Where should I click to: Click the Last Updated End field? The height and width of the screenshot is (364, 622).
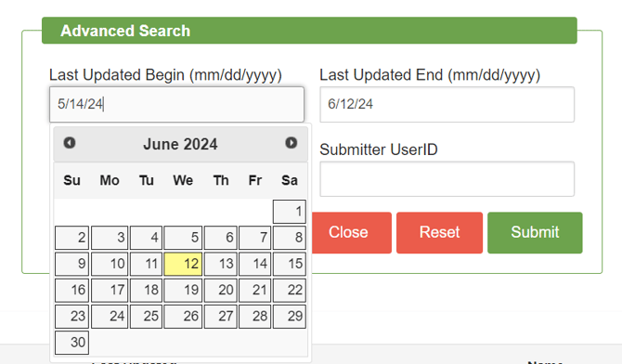pyautogui.click(x=447, y=104)
